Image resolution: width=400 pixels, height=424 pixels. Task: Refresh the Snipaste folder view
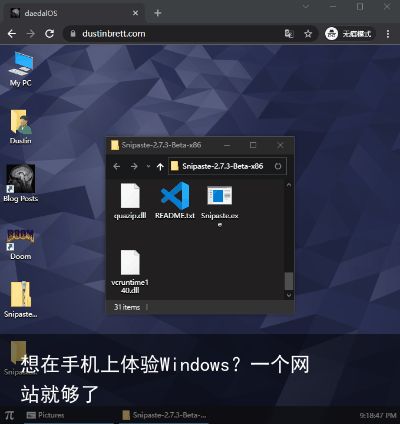pos(278,166)
